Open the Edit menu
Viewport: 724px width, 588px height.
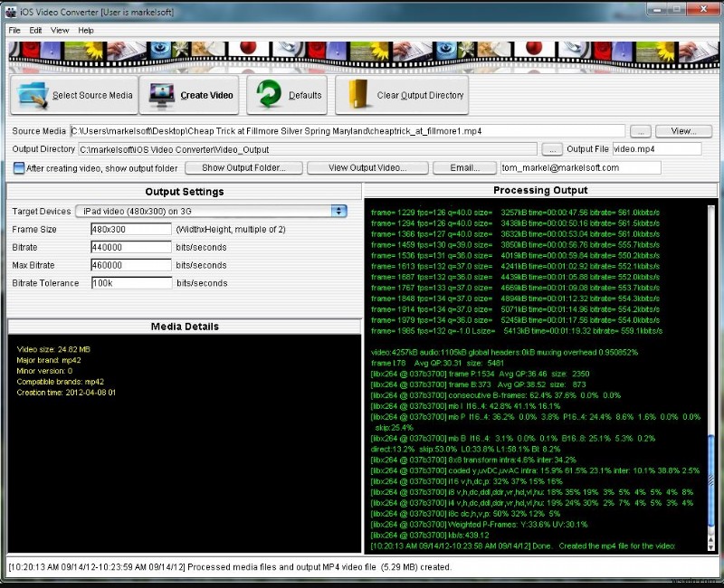35,30
